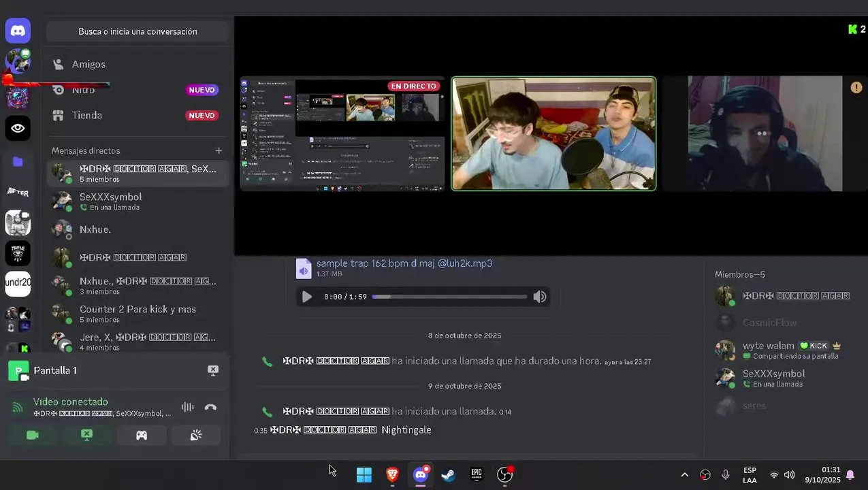Open the Tienda shop page
The image size is (868, 490).
[x=137, y=115]
